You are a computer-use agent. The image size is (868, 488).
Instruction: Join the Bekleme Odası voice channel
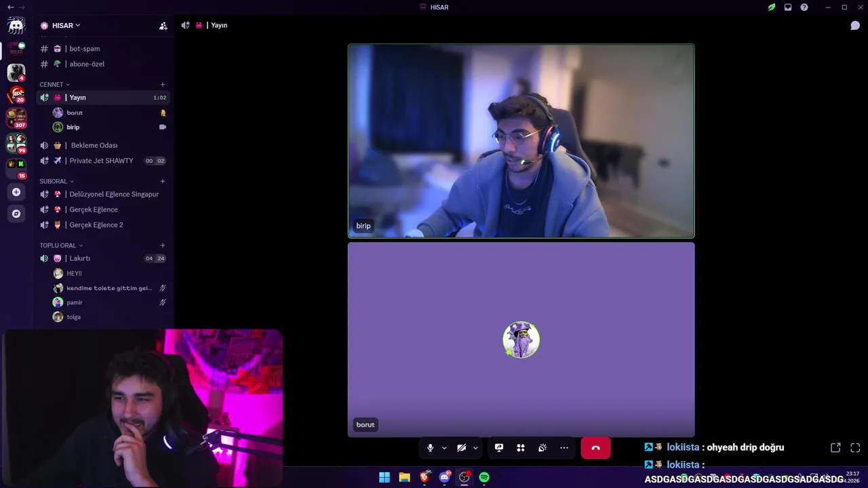102,145
